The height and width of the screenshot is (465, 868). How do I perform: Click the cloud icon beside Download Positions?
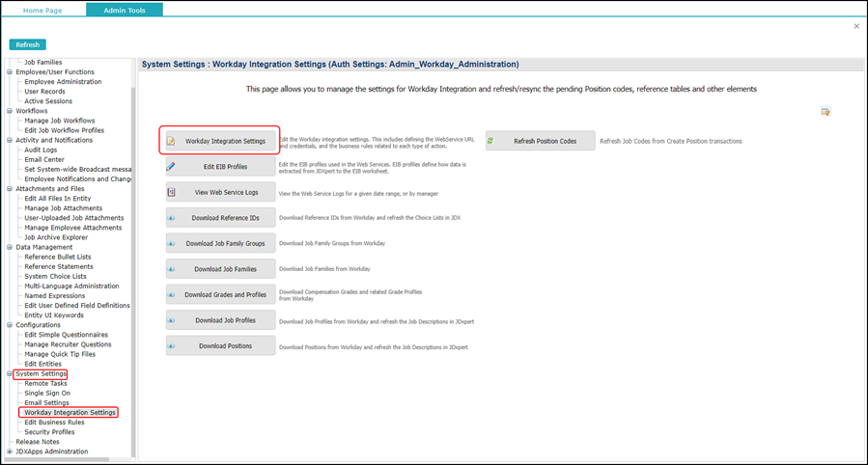pos(171,346)
